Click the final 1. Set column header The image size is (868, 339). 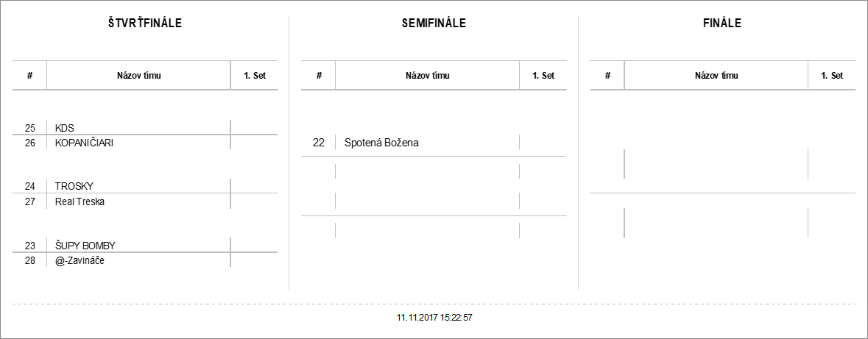(x=832, y=75)
